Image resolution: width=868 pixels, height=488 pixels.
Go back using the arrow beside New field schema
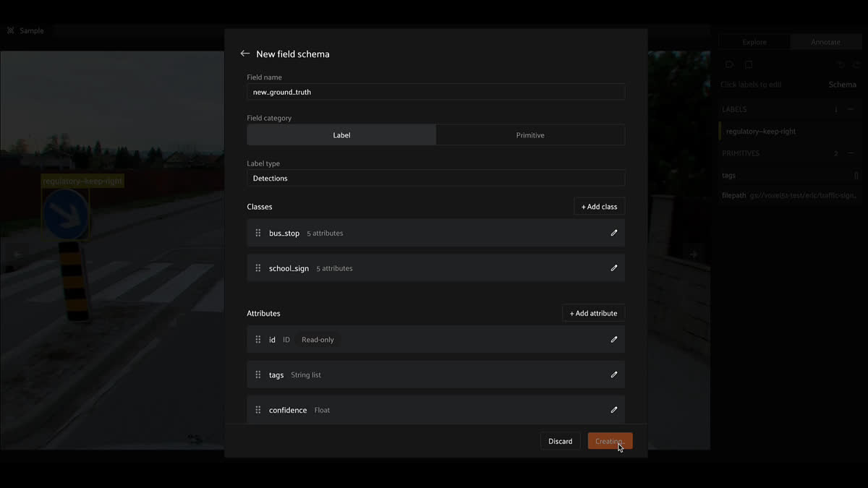click(245, 53)
